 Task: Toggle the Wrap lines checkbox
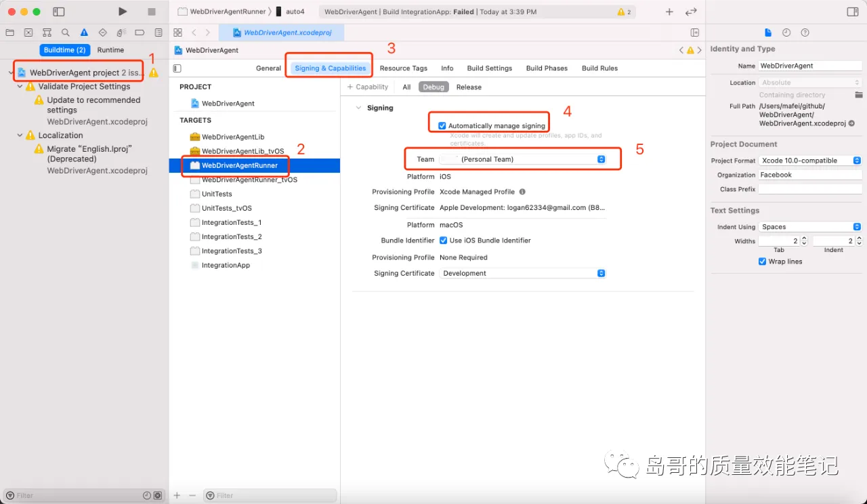tap(763, 261)
